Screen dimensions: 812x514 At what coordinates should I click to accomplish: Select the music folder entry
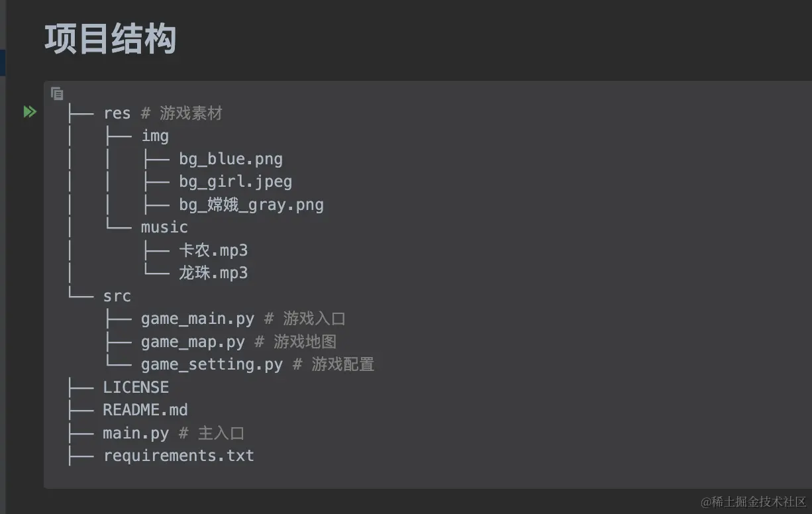coord(164,227)
